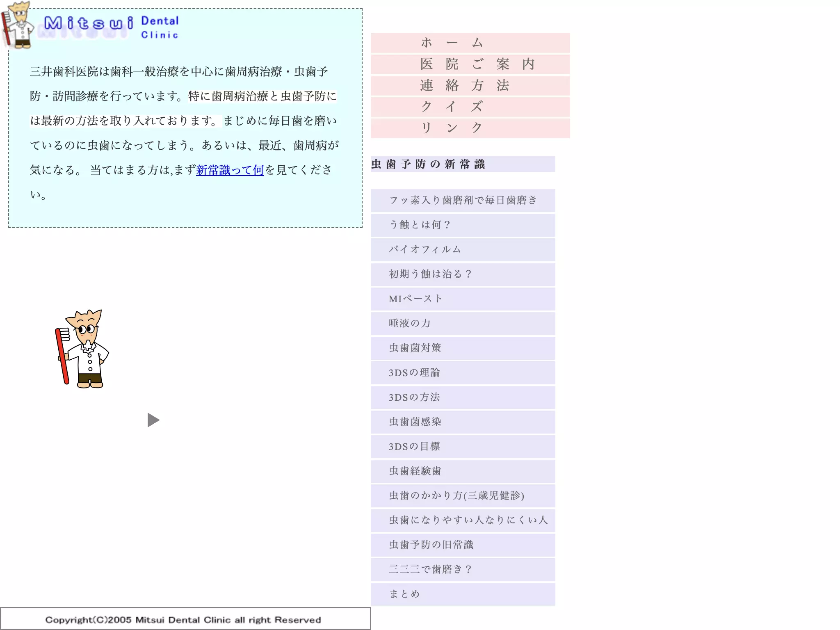The image size is (840, 630).
Task: Open the 3DSの目標 entry
Action: (x=463, y=446)
